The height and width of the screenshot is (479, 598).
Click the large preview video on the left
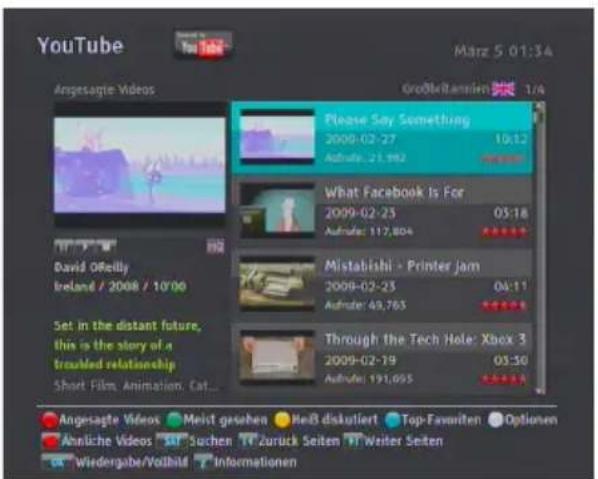[x=140, y=164]
